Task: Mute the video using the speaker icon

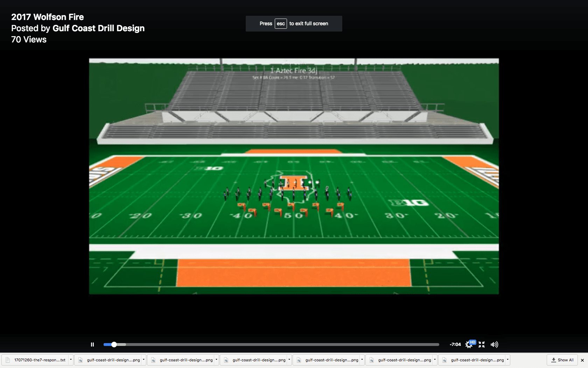Action: point(494,345)
